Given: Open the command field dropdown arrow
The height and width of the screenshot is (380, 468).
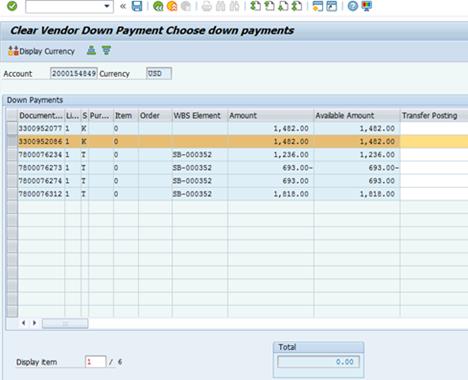Looking at the screenshot, I should (x=107, y=6).
